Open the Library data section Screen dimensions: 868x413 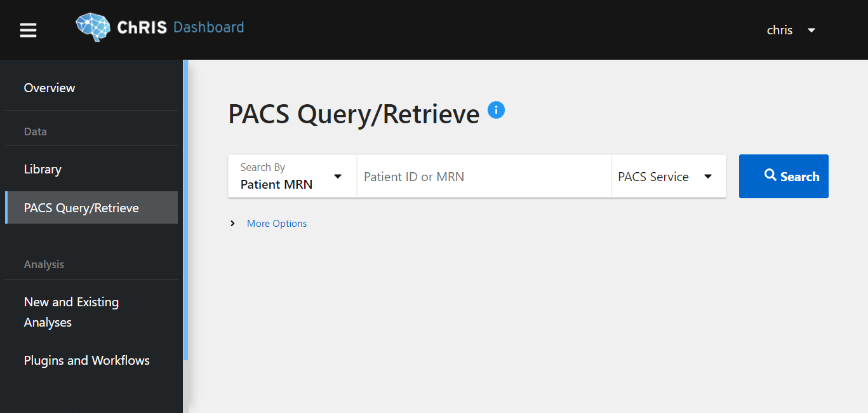click(42, 169)
